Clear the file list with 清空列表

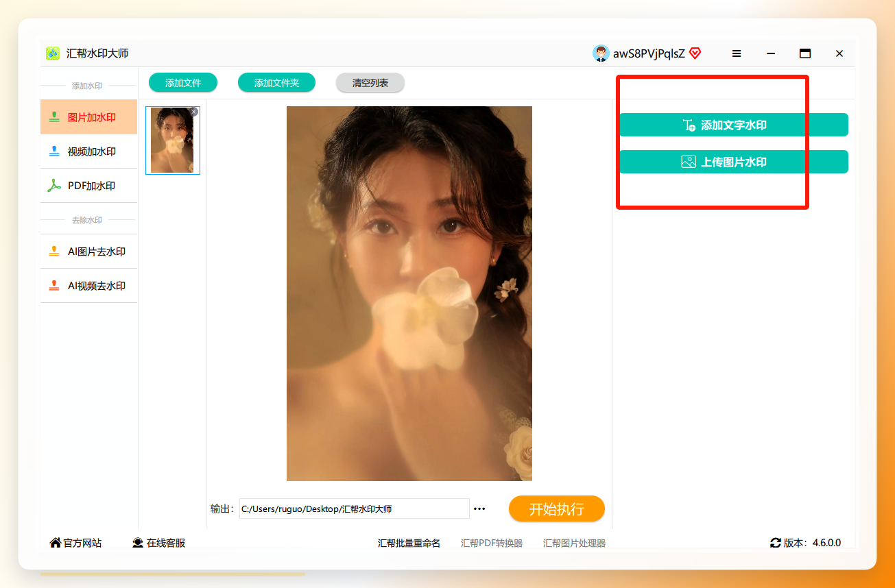370,83
